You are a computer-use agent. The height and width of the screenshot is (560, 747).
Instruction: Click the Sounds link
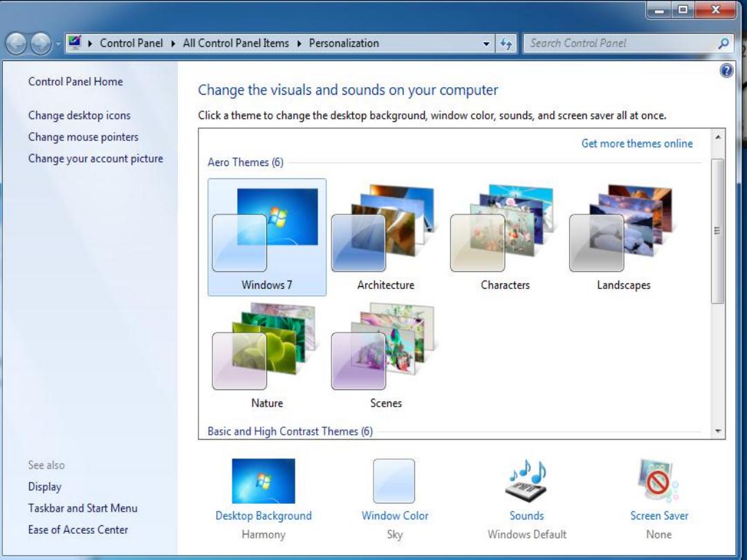point(527,516)
